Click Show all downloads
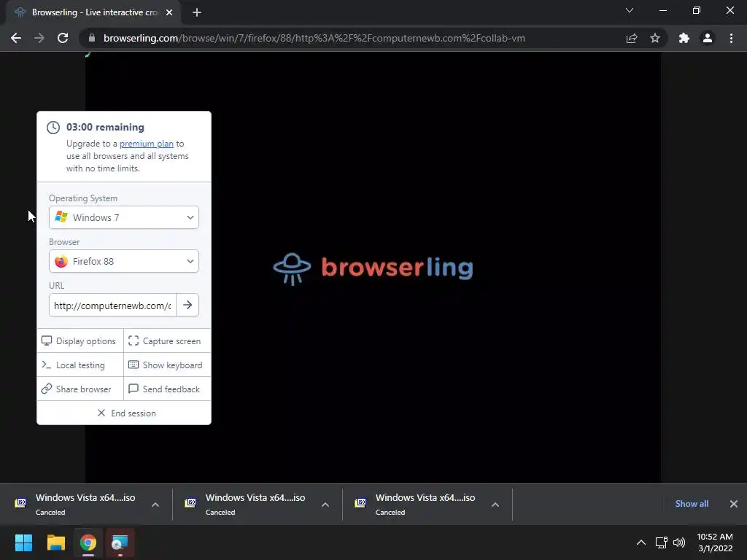The height and width of the screenshot is (560, 747). pos(692,504)
